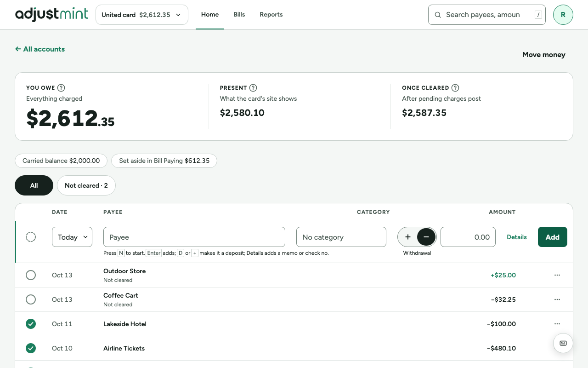Click the adjustmint logo
The width and height of the screenshot is (588, 368).
(51, 15)
